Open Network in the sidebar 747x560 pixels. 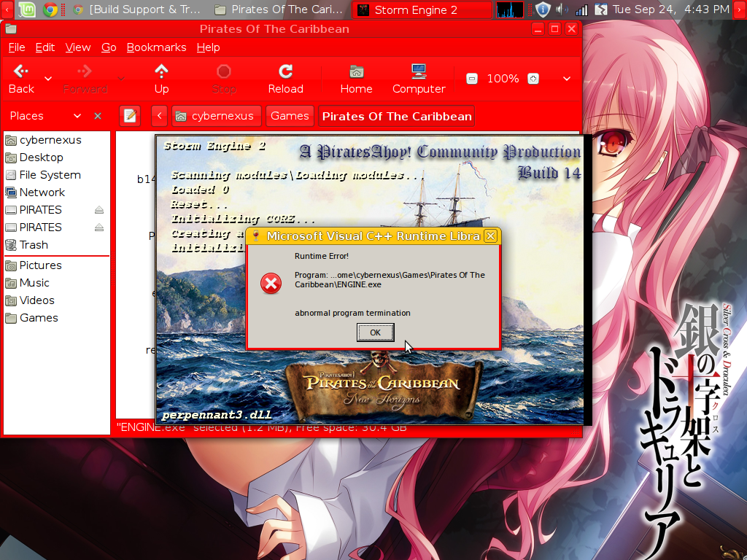[x=57, y=192]
